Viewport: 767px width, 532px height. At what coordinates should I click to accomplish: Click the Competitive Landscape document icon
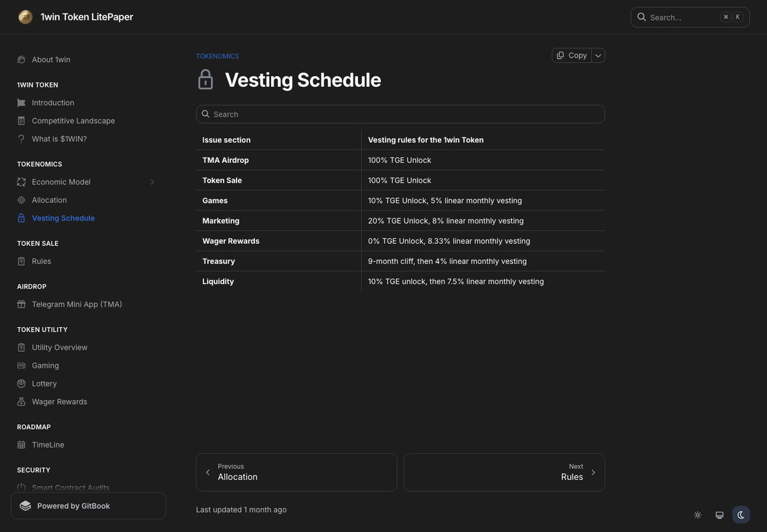point(21,121)
